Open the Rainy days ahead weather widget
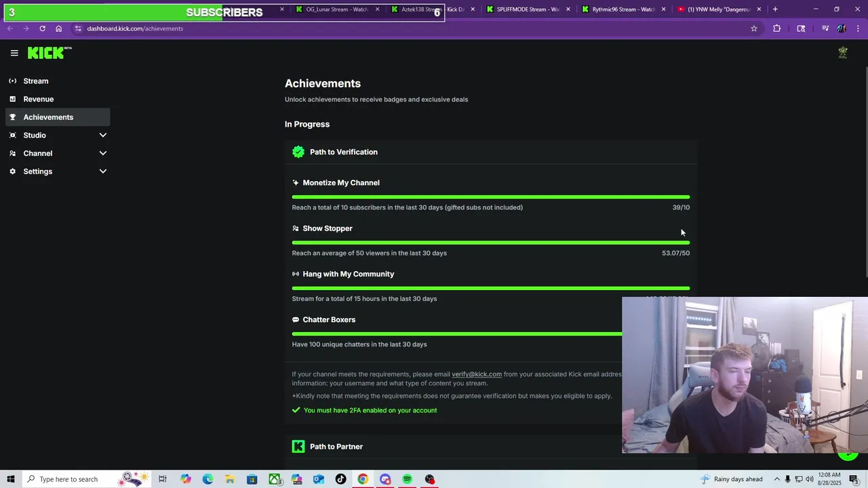 [732, 479]
